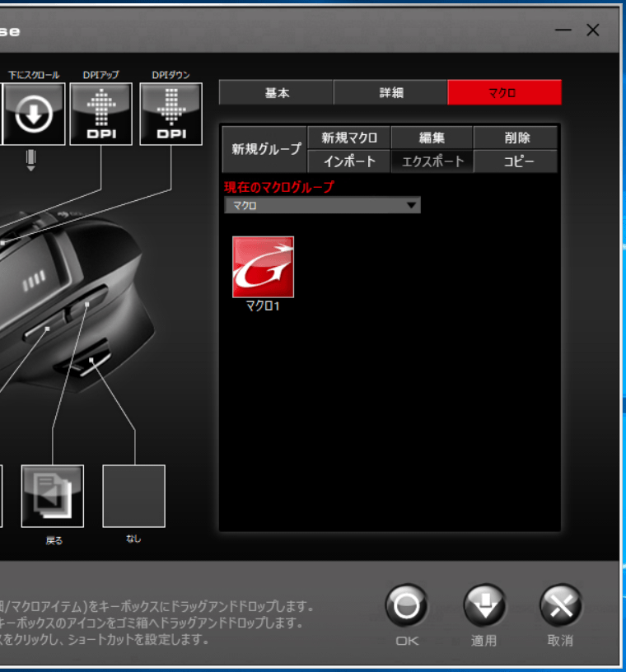Click the 適用 (apply) arrow icon

pos(484,606)
